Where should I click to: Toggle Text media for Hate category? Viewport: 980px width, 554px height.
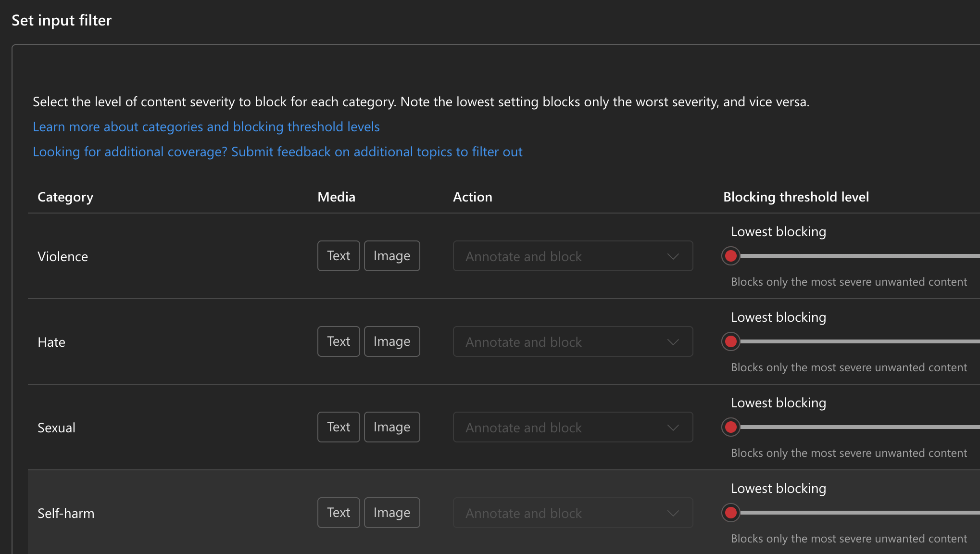[339, 341]
